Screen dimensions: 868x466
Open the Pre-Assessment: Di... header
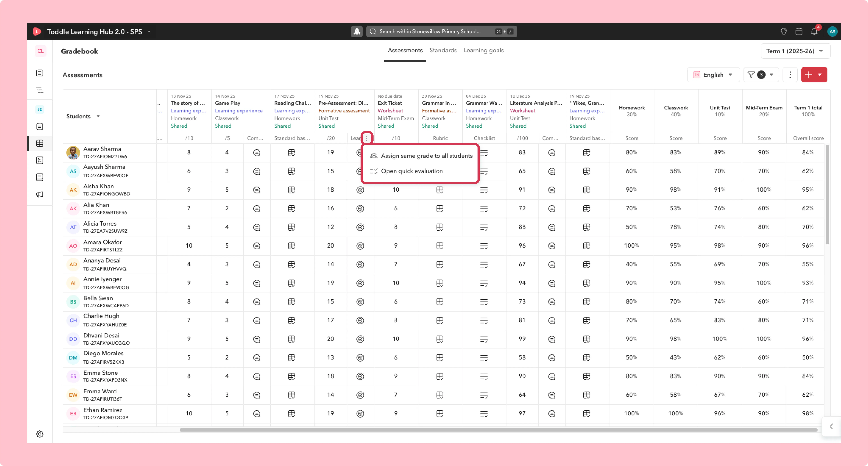(343, 103)
